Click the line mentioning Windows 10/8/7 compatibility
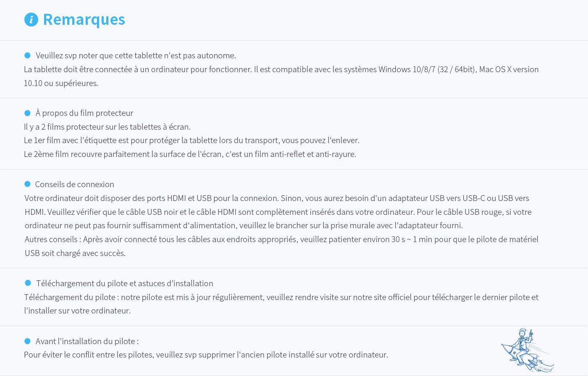Screen dimensions: 588x376 point(281,69)
